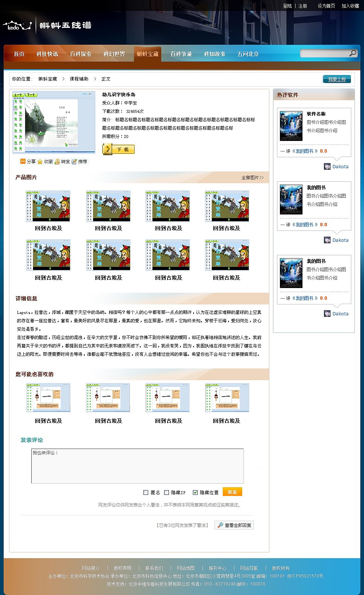The width and height of the screenshot is (364, 595).
Task: Click the 产品图片 section heading
Action: point(26,177)
